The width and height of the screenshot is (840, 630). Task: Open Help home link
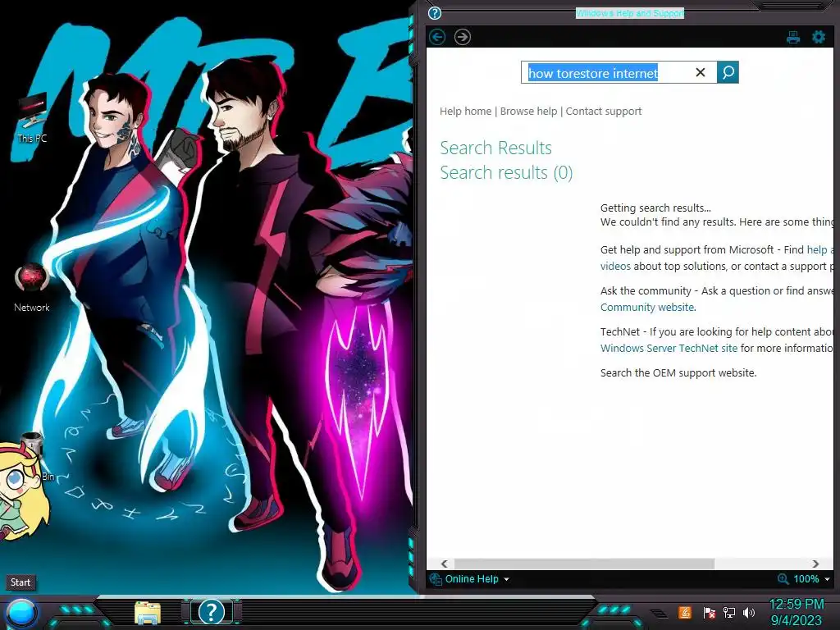pos(466,112)
